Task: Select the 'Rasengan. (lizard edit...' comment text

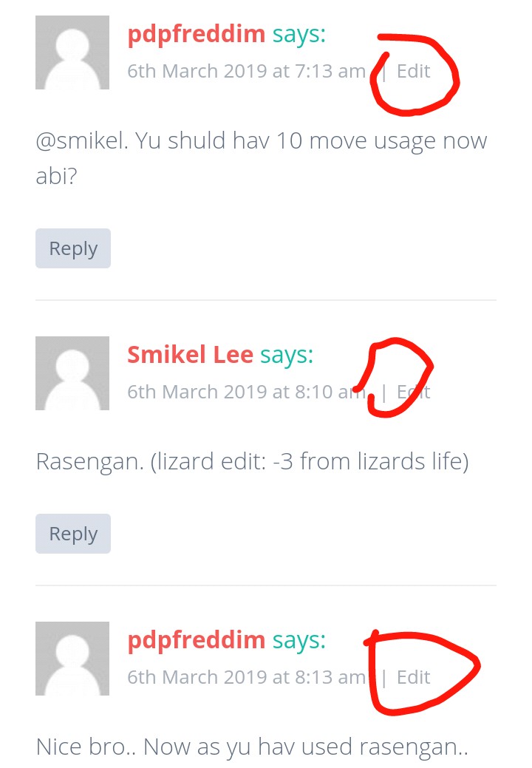Action: coord(252,462)
